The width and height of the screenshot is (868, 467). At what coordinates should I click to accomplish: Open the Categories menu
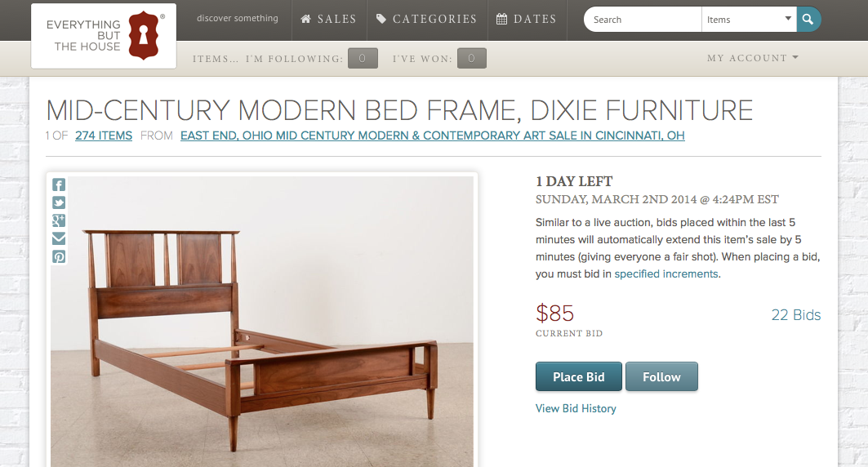point(426,20)
